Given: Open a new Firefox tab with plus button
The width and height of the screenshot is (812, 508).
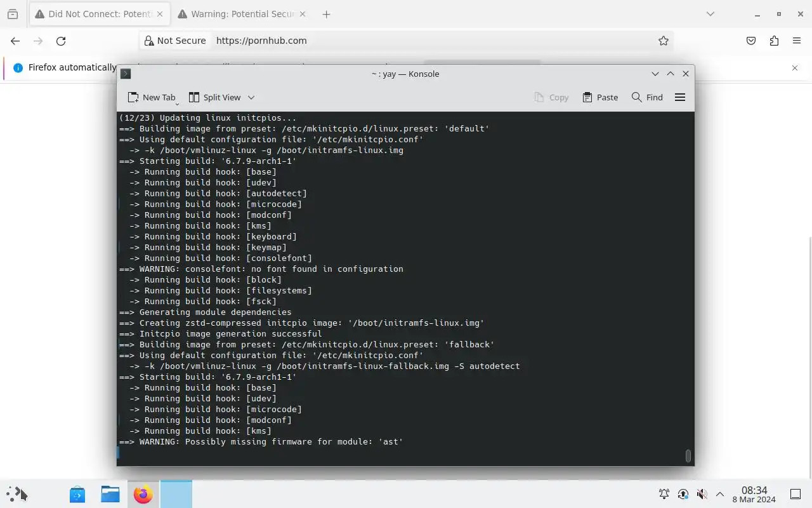Looking at the screenshot, I should [x=326, y=14].
